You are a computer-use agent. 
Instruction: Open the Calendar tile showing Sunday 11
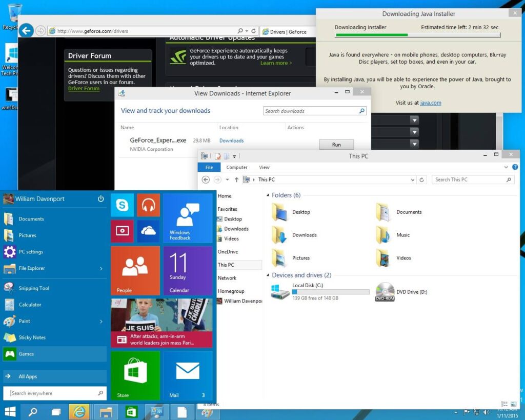(x=188, y=270)
